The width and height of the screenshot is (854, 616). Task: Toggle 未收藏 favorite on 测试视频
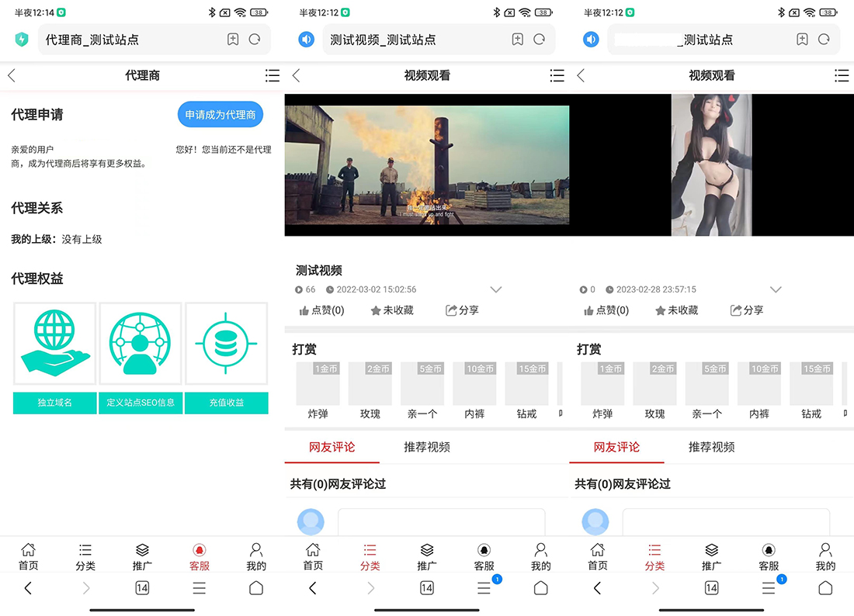coord(392,310)
